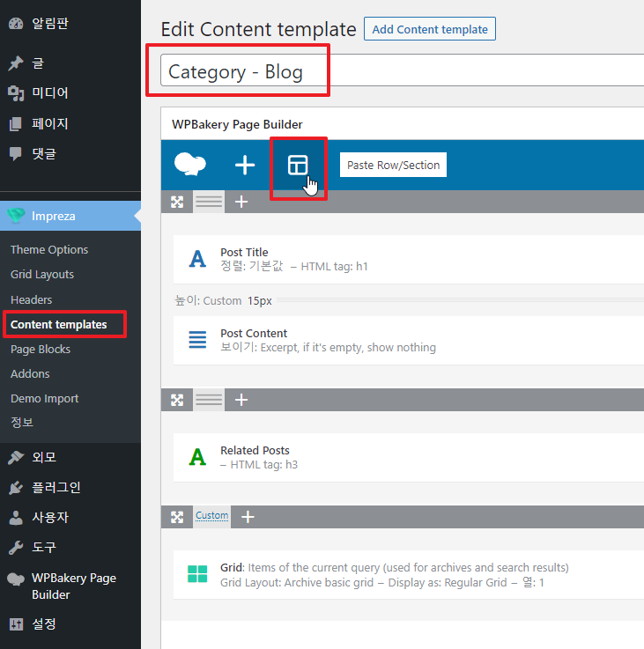
Task: Click the 플러그인 plug icon
Action: coord(16,488)
